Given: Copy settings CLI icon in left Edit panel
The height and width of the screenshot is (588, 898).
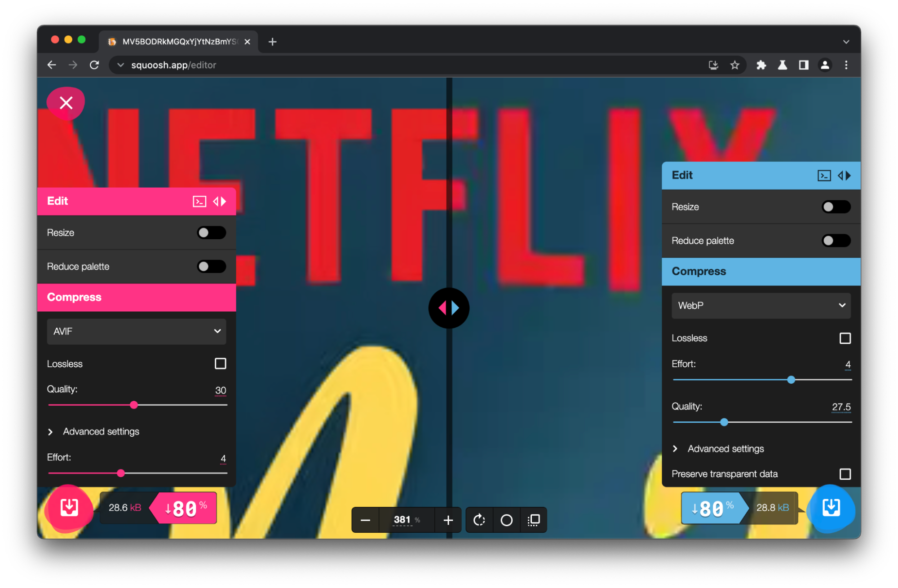Looking at the screenshot, I should coord(199,202).
